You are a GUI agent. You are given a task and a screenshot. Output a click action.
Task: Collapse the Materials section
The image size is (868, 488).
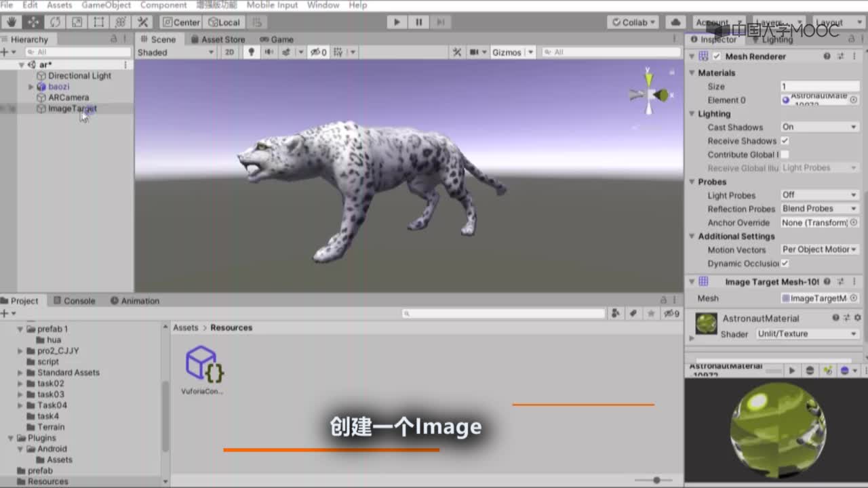(692, 73)
